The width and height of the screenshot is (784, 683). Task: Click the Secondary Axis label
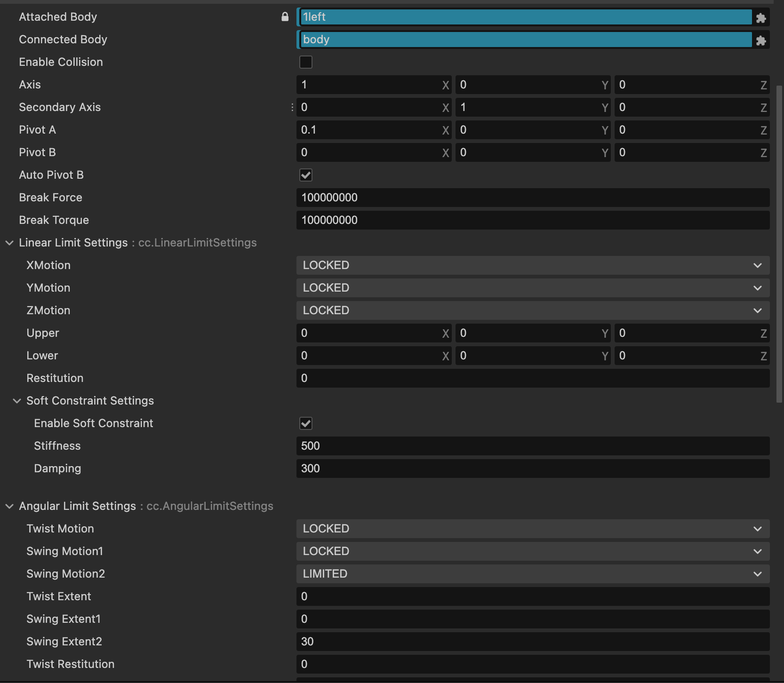coord(60,107)
